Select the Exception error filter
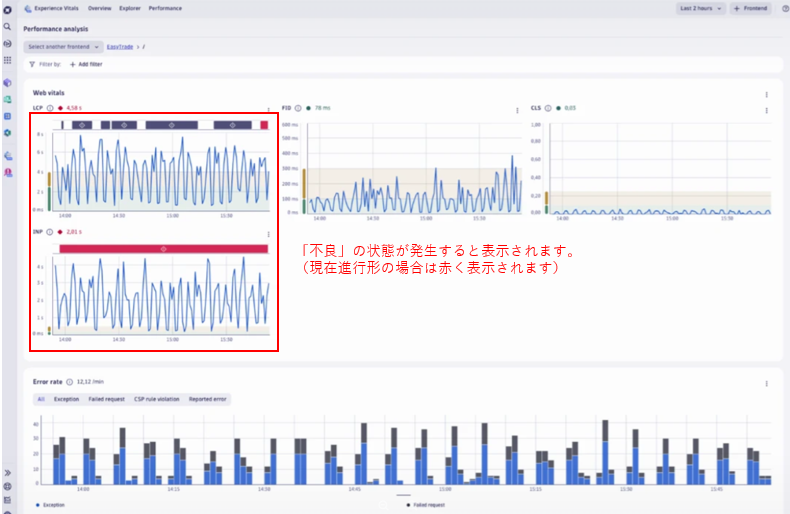 coord(66,399)
